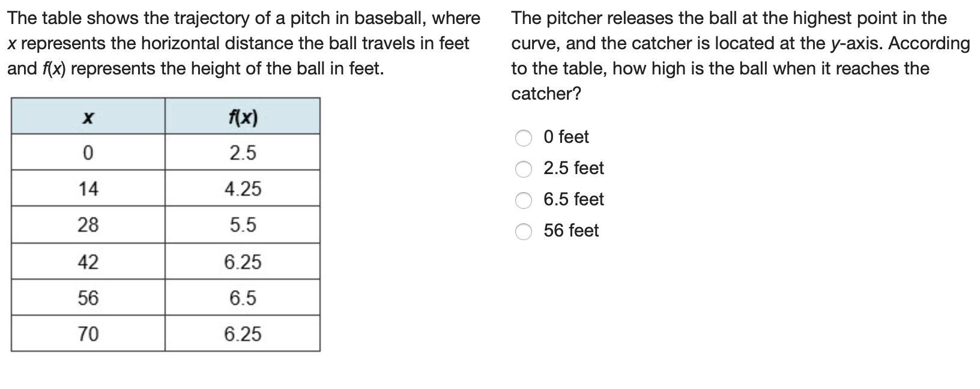Pick the "6.5 feet" answer radio button
The width and height of the screenshot is (980, 389).
point(524,201)
